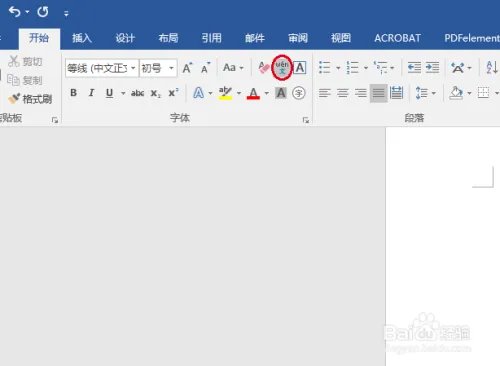This screenshot has width=500, height=366.
Task: Toggle subscript formatting
Action: [155, 93]
